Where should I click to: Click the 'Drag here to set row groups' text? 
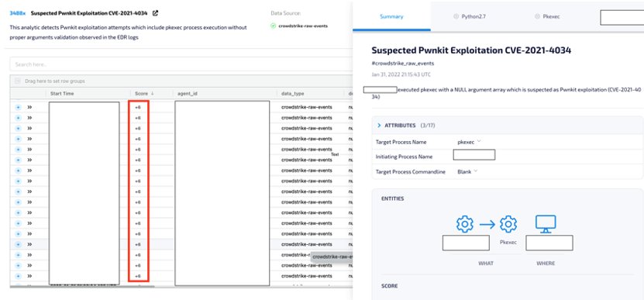[x=54, y=81]
